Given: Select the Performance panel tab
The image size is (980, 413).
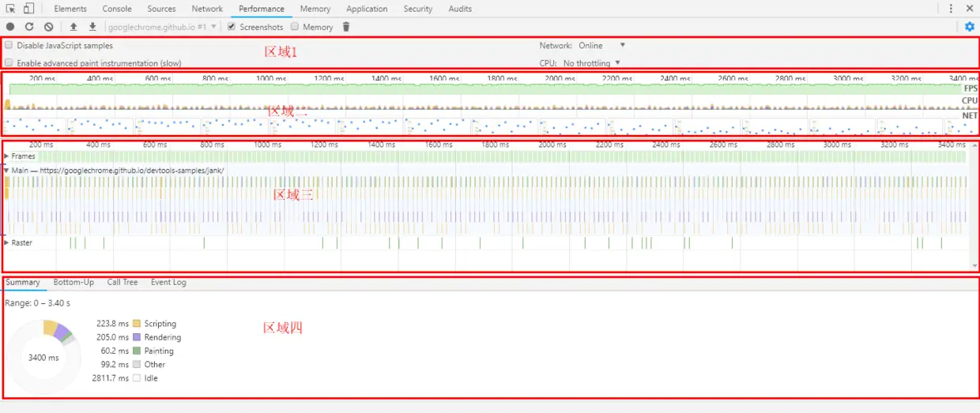Looking at the screenshot, I should [x=262, y=9].
